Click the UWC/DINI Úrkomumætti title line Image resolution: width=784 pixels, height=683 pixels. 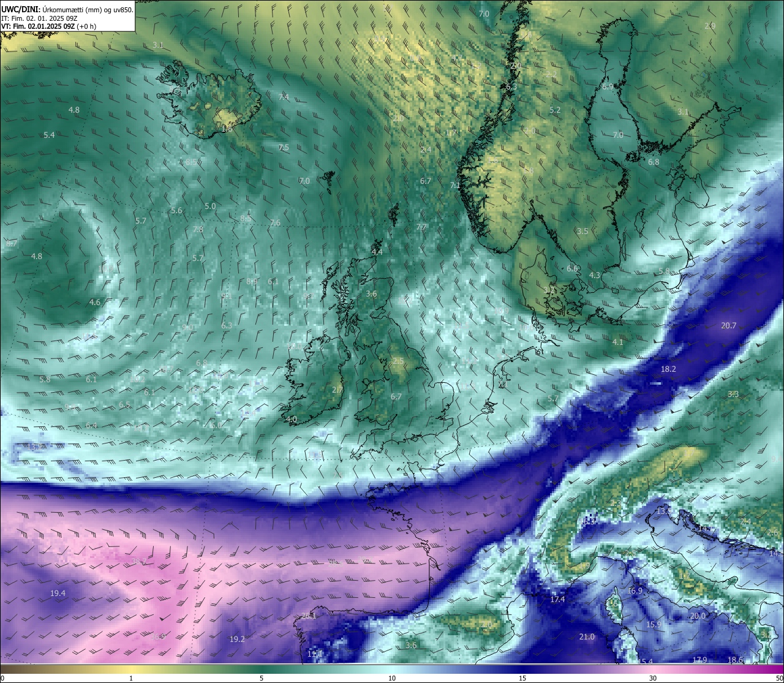coord(67,9)
